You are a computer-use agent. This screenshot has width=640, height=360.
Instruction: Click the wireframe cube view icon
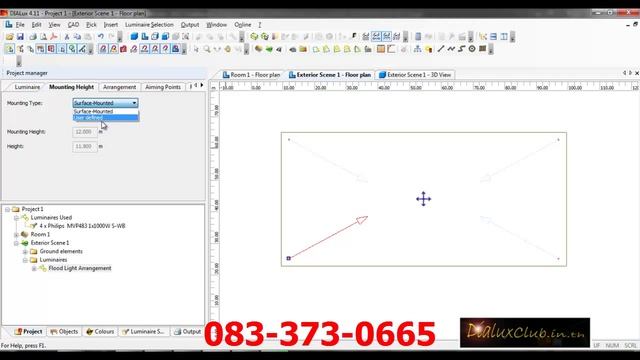[155, 37]
